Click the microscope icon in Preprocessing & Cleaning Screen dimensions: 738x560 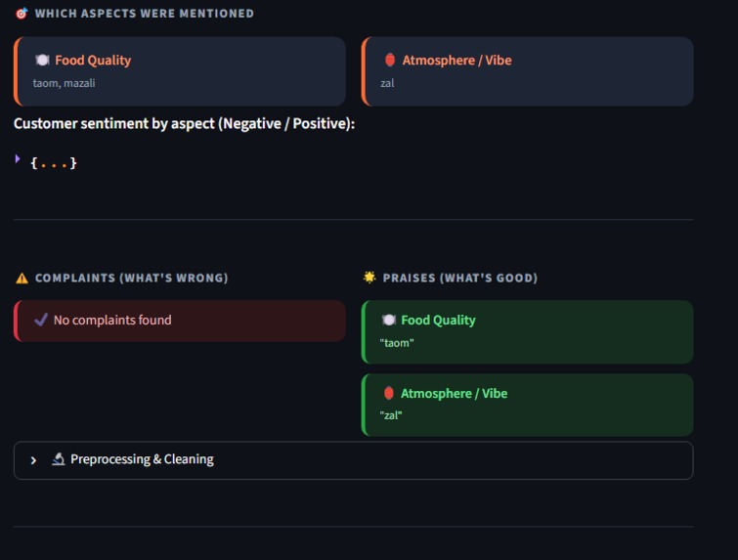click(59, 458)
